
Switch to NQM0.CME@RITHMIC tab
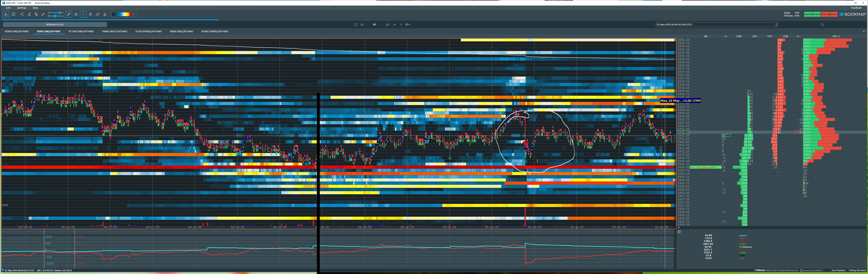coord(17,31)
